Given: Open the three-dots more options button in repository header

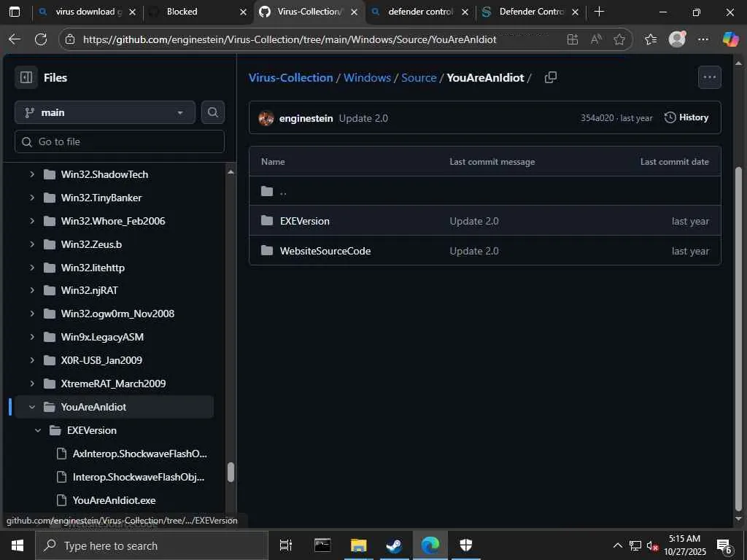Looking at the screenshot, I should point(709,77).
